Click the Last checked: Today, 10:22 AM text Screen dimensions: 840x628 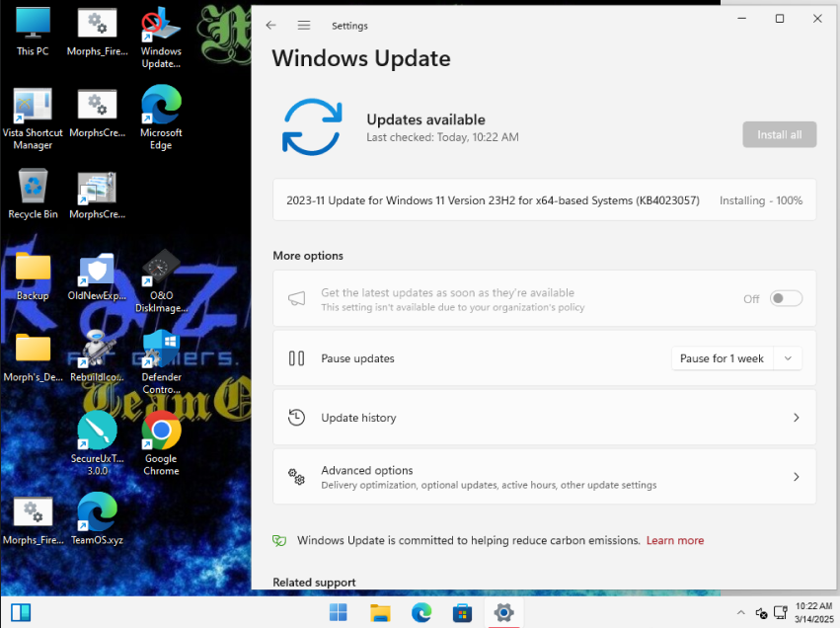tap(442, 137)
